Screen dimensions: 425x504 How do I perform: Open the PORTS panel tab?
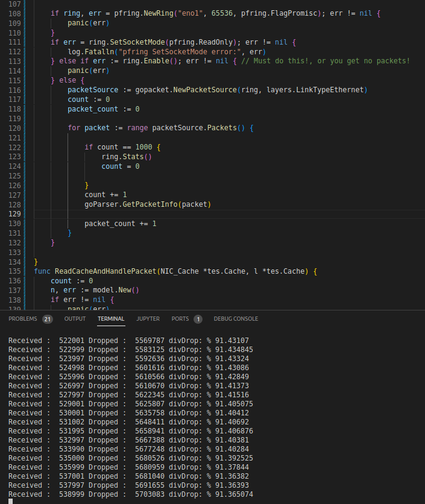(x=181, y=318)
